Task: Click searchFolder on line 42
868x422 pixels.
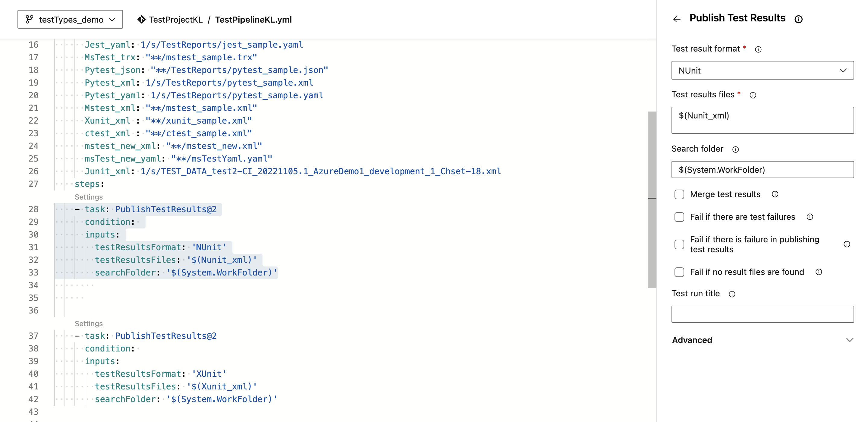Action: pos(125,399)
